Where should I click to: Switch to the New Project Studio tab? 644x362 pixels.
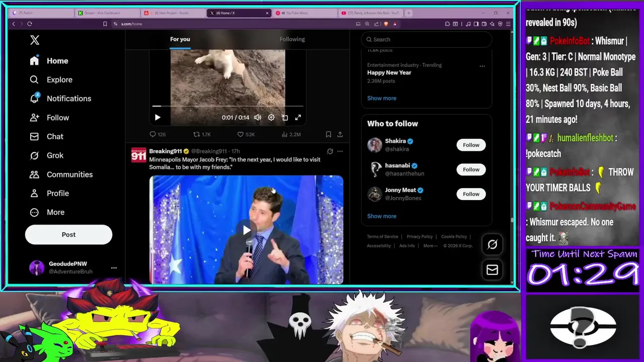click(174, 13)
